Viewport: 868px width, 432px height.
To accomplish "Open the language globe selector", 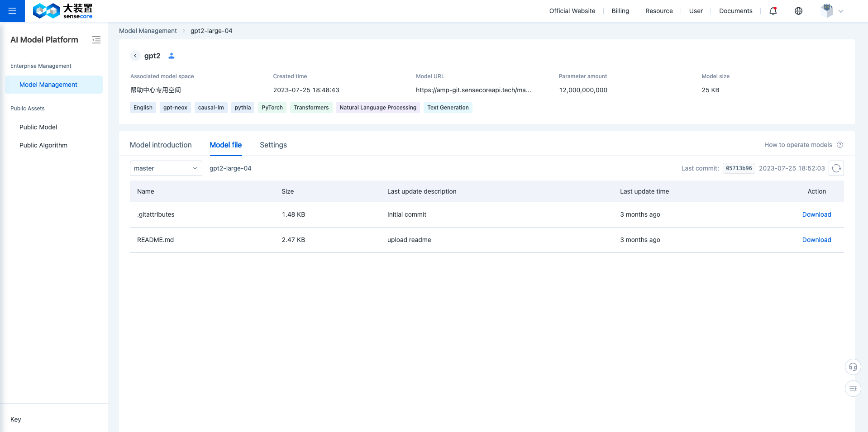I will point(798,11).
